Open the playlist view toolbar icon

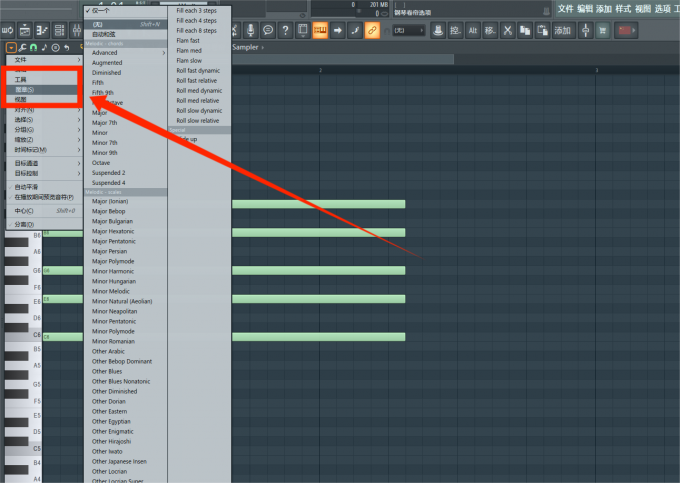[x=25, y=30]
